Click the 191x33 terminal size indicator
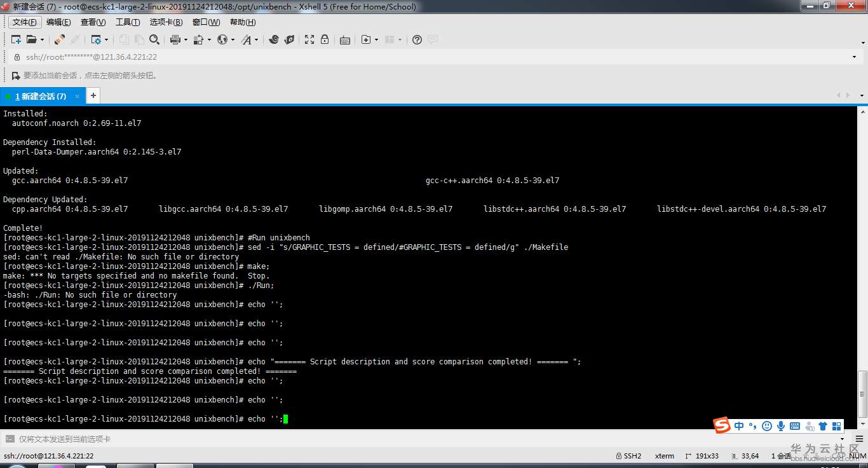This screenshot has width=868, height=468. 702,456
